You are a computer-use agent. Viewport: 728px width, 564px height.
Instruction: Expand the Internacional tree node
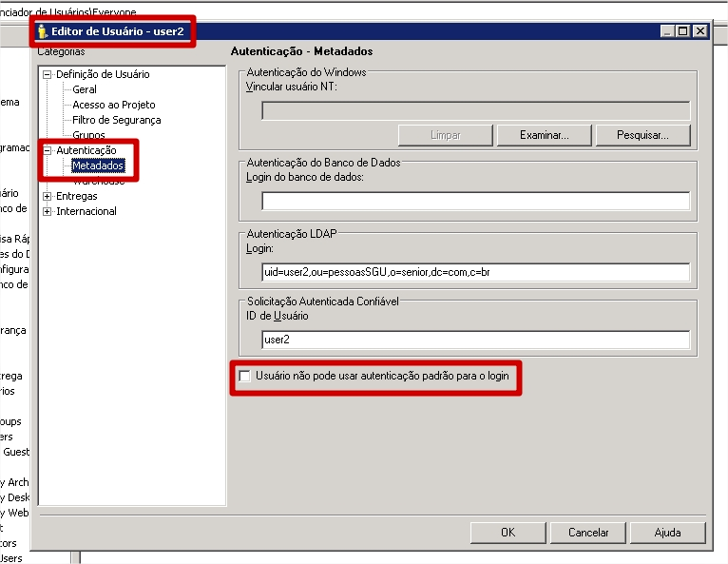click(x=47, y=211)
